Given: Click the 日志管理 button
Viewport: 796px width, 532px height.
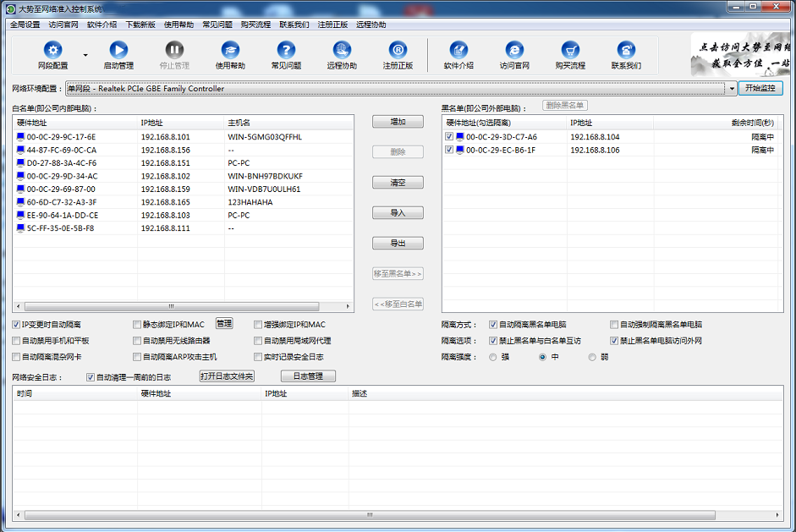Looking at the screenshot, I should (x=308, y=376).
